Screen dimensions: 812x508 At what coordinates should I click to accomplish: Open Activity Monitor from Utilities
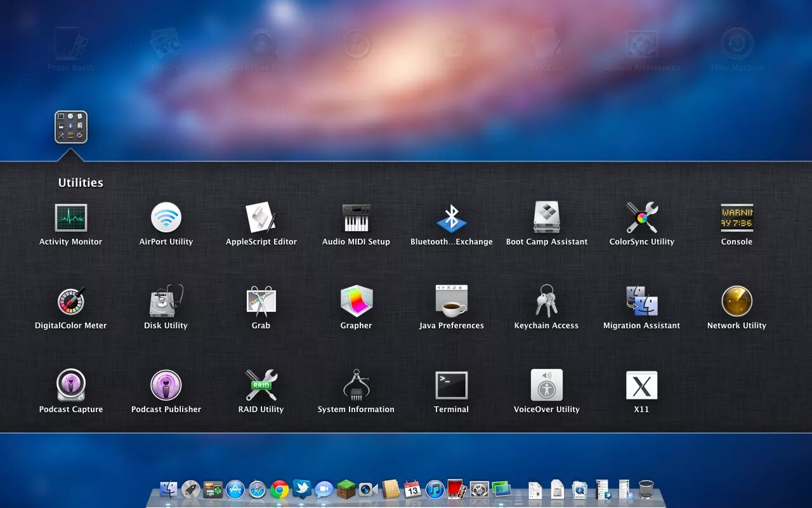point(70,218)
